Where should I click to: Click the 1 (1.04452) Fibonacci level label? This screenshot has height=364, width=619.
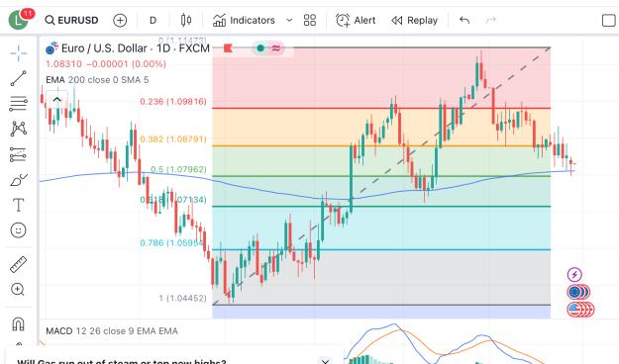[x=183, y=298]
